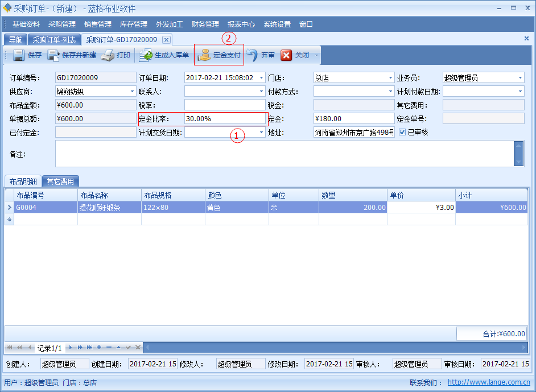Click the 定金比率 input field
Screen dimensions: 536x392
(224, 118)
